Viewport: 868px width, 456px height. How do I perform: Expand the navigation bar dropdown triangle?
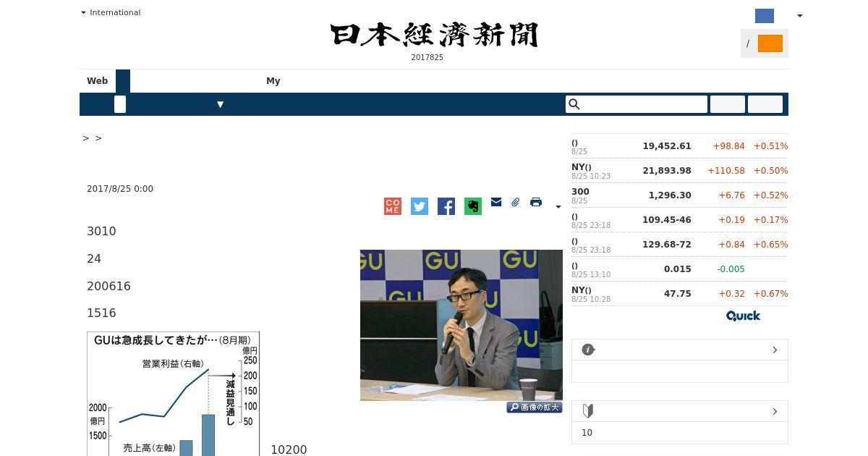click(221, 104)
